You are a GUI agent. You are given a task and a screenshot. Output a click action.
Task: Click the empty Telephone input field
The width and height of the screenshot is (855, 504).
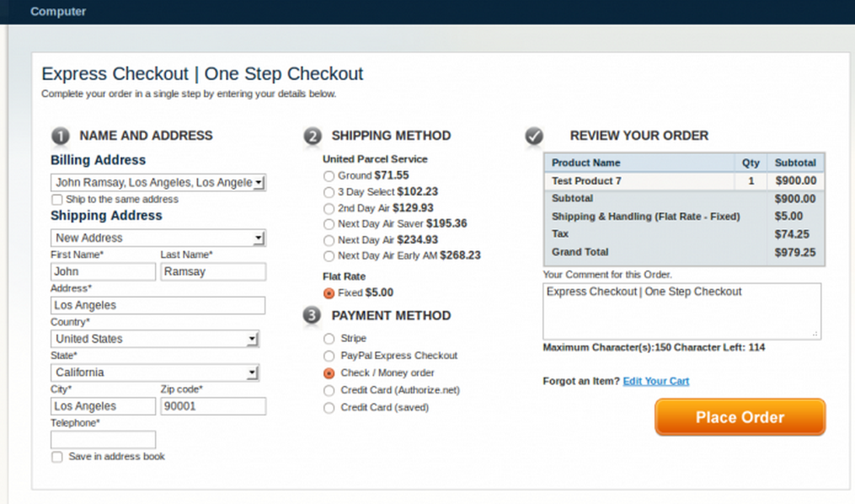pyautogui.click(x=103, y=439)
